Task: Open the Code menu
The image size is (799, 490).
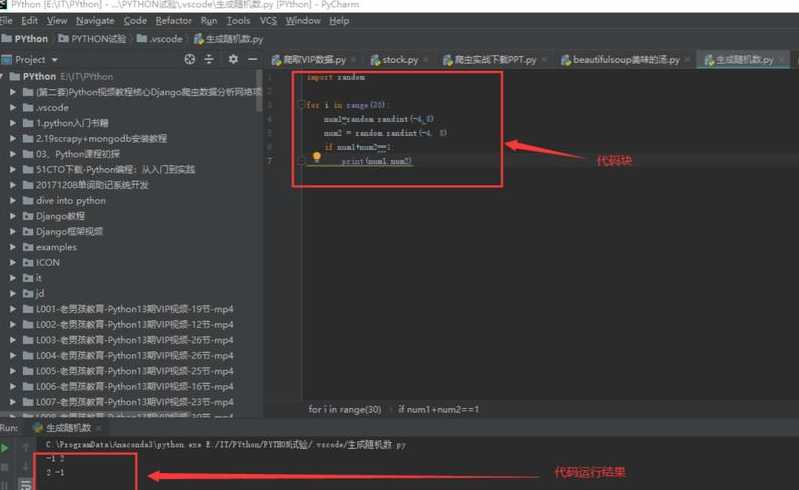Action: coord(135,21)
